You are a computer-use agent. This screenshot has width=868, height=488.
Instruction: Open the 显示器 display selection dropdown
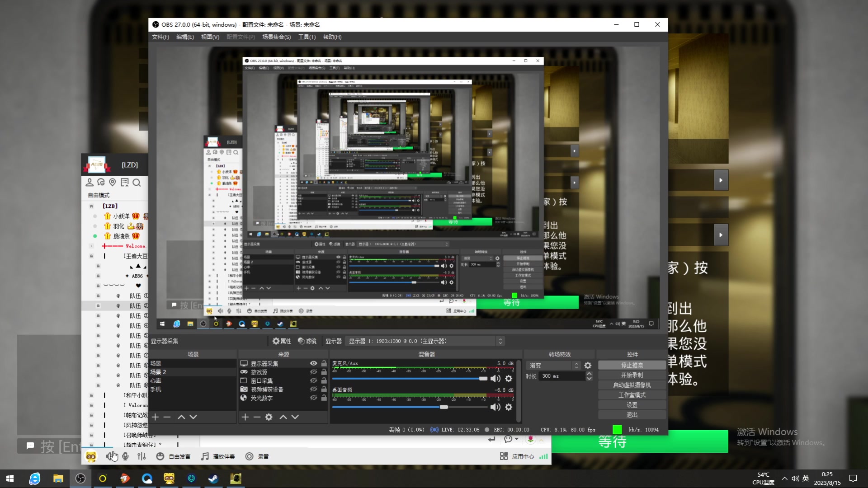coord(425,341)
